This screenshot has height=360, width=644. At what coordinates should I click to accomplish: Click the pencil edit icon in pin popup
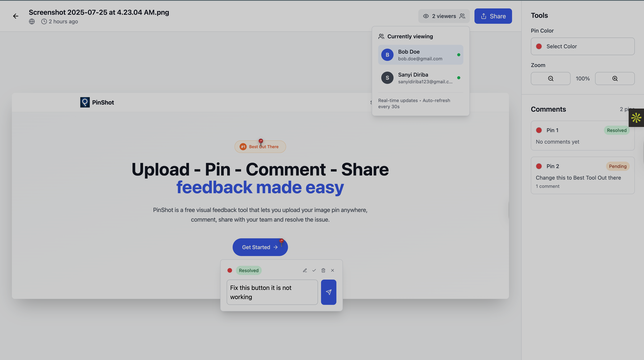pyautogui.click(x=305, y=270)
